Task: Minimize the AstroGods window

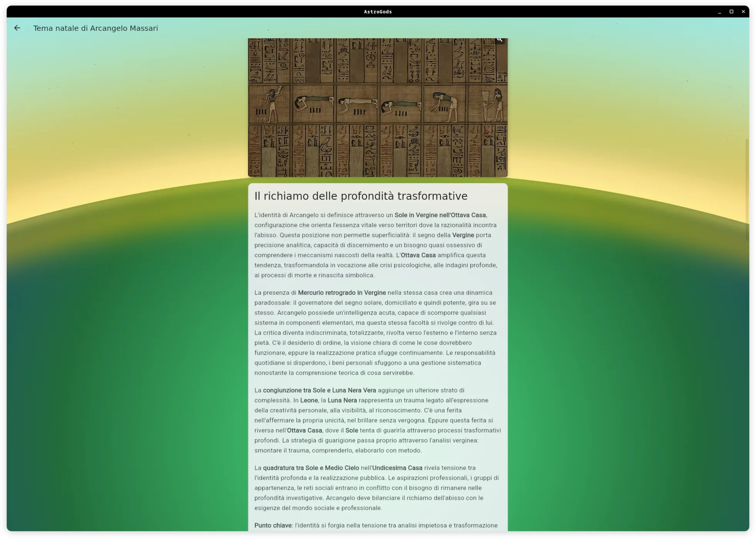Action: click(719, 12)
